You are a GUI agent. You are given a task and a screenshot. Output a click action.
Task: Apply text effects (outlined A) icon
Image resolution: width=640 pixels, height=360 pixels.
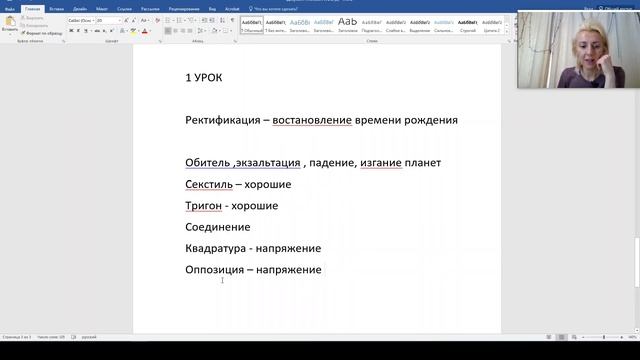tap(122, 31)
